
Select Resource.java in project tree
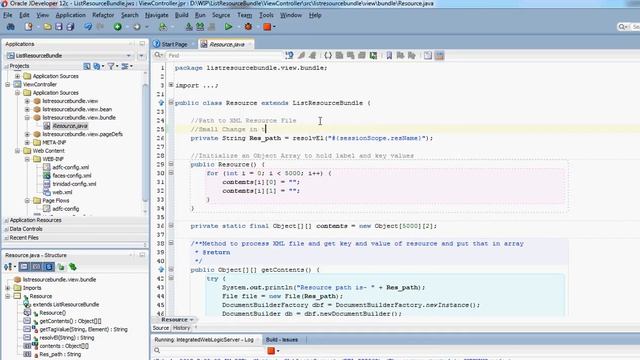(x=70, y=126)
